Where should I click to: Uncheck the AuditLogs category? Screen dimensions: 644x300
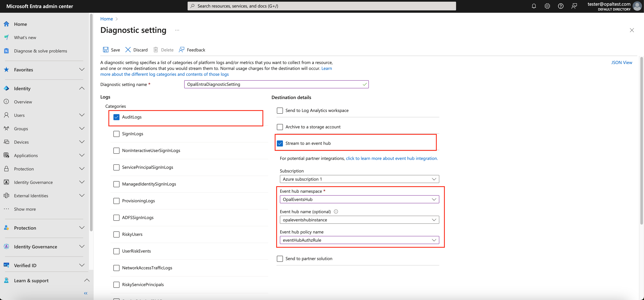pos(116,117)
